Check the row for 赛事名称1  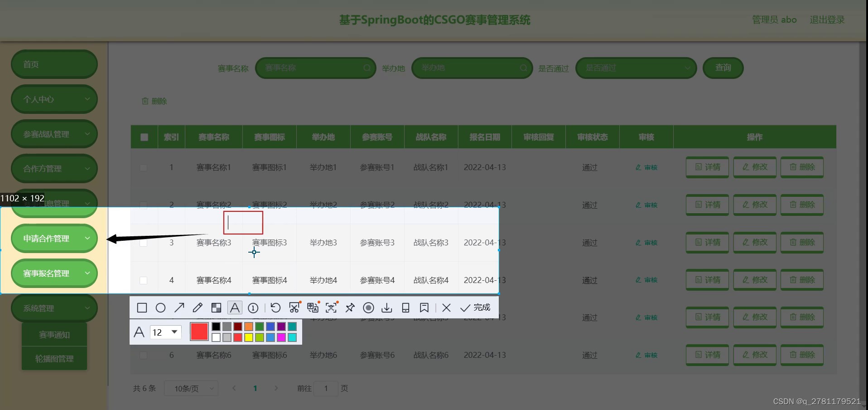point(144,167)
